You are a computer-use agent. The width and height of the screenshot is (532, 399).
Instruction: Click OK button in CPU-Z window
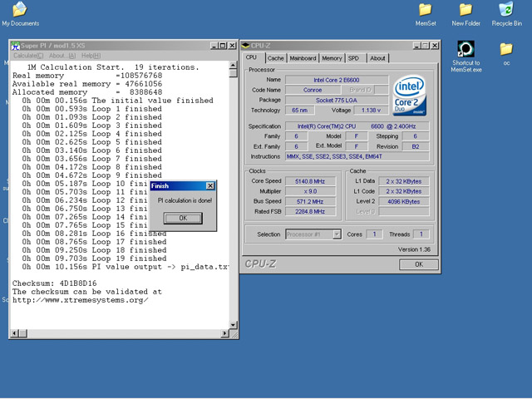coord(418,264)
